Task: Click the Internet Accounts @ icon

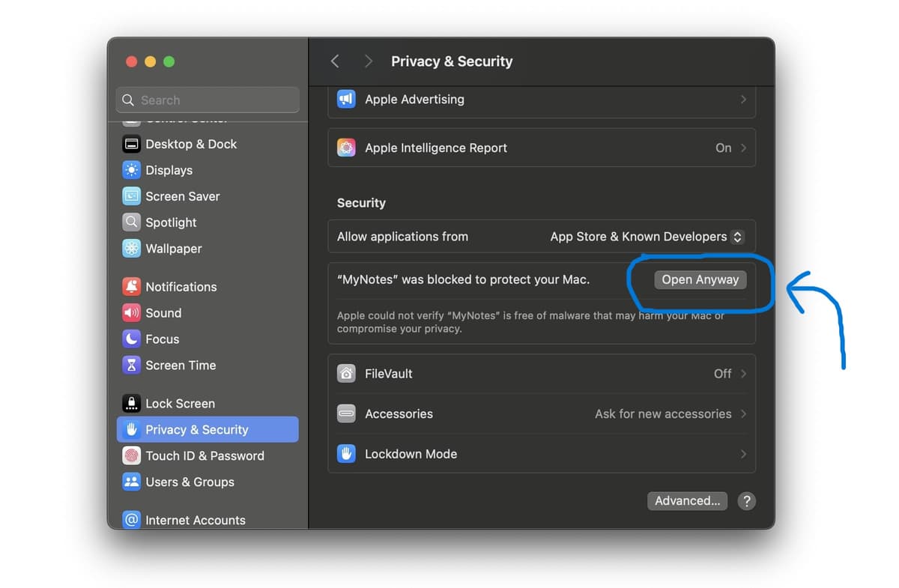Action: (131, 520)
